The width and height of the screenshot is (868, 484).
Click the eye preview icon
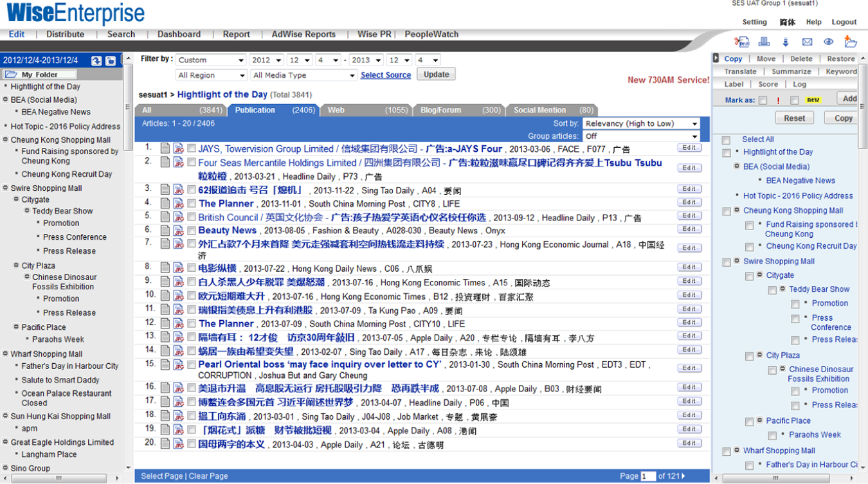[828, 42]
